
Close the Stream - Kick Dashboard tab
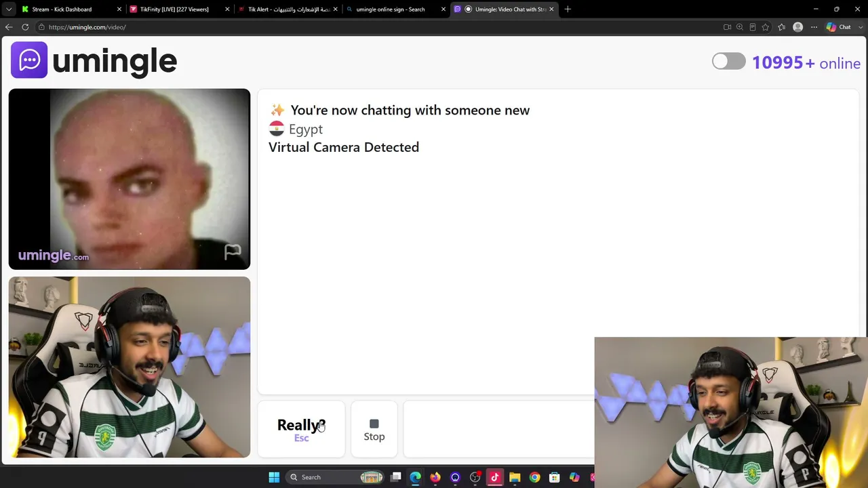[119, 9]
